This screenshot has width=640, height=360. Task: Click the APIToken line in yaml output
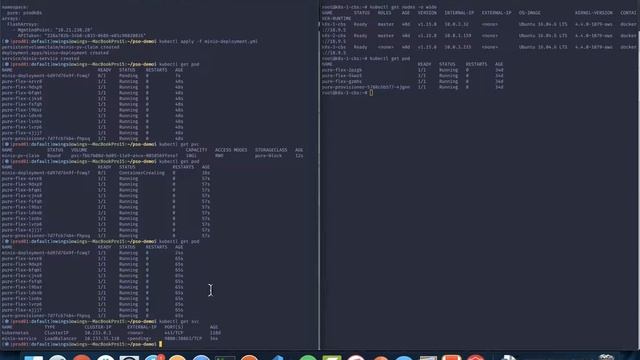pos(81,36)
